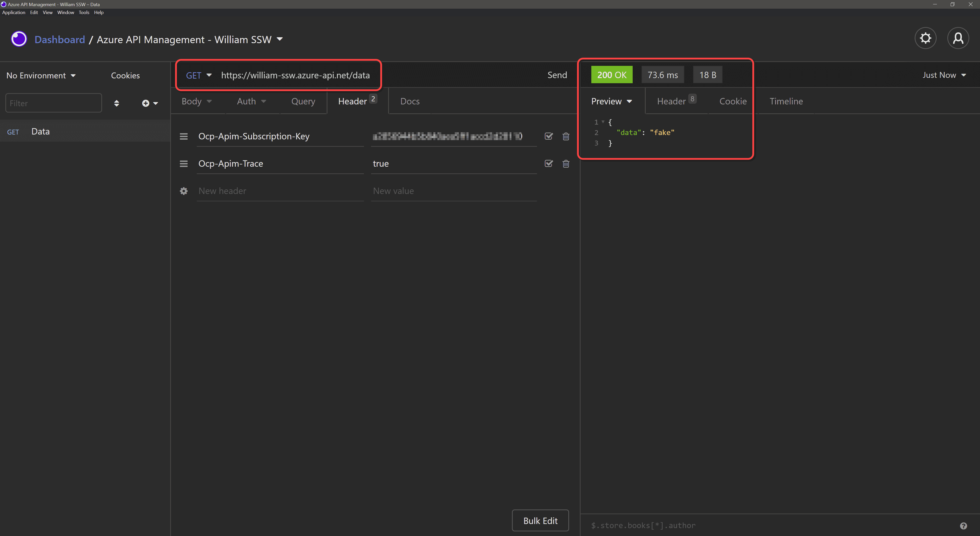Disable the Ocp-Apim-Trace header checkbox
The width and height of the screenshot is (980, 536).
click(x=549, y=164)
